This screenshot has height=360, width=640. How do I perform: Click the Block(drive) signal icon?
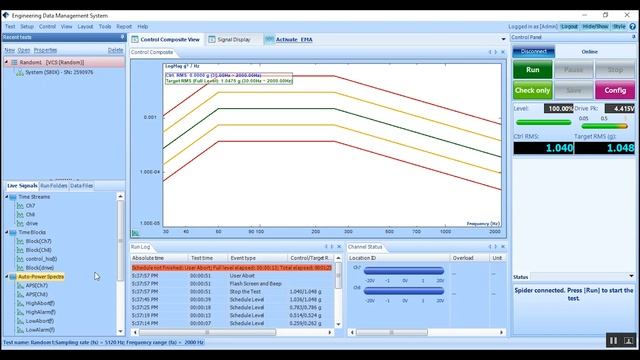click(x=20, y=268)
